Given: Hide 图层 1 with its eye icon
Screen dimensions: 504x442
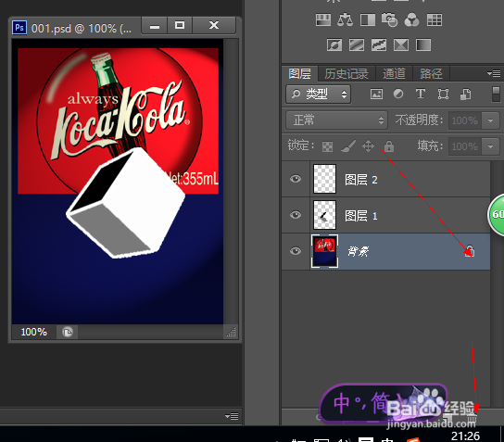Looking at the screenshot, I should [x=296, y=215].
